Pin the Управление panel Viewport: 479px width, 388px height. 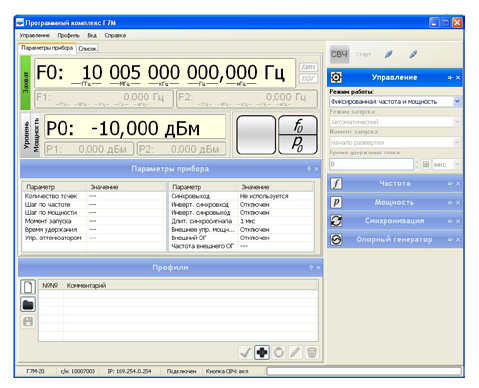450,78
